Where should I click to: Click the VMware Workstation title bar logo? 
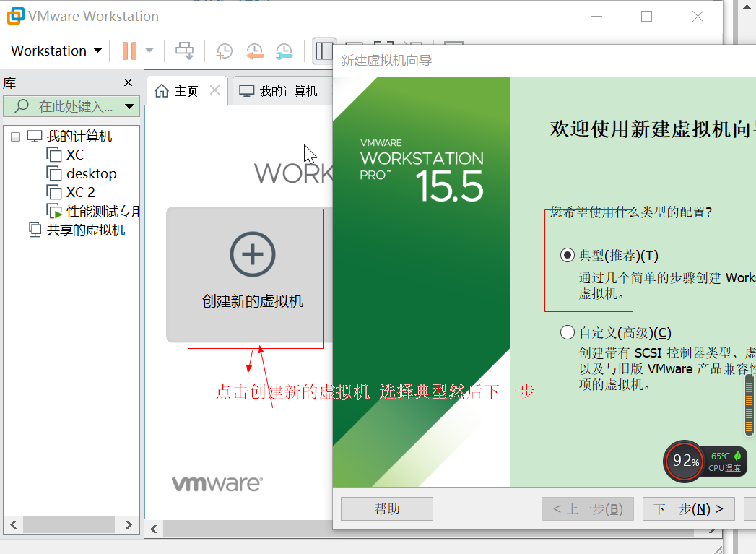point(15,16)
